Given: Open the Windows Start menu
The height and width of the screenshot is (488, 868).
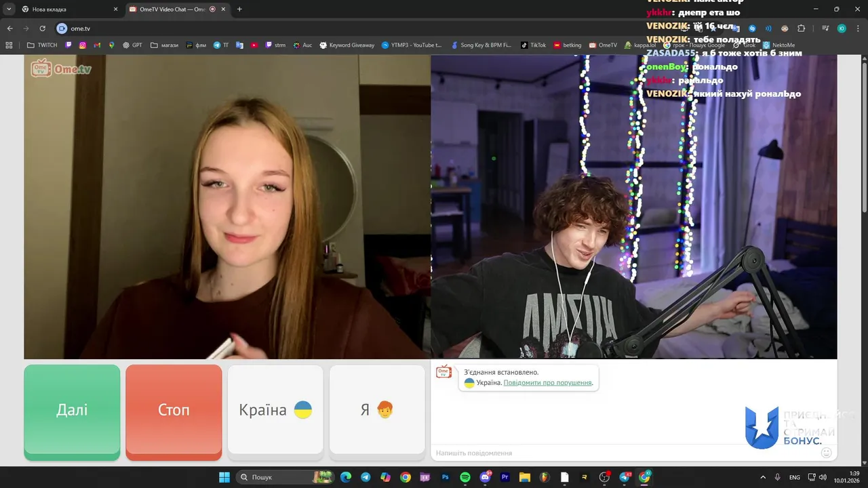Looking at the screenshot, I should [x=224, y=477].
